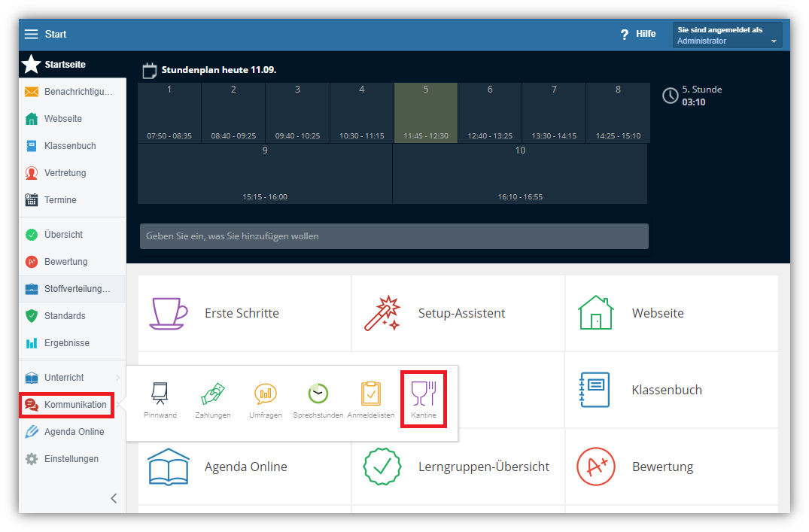Collapse the sidebar with bottom chevron
Image resolution: width=809 pixels, height=532 pixels.
(x=114, y=498)
